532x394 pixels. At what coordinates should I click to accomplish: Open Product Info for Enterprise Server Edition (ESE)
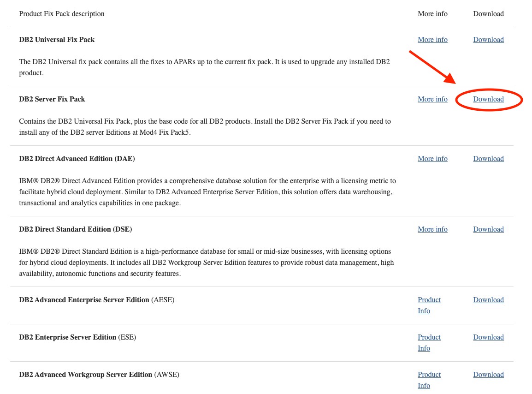(429, 343)
